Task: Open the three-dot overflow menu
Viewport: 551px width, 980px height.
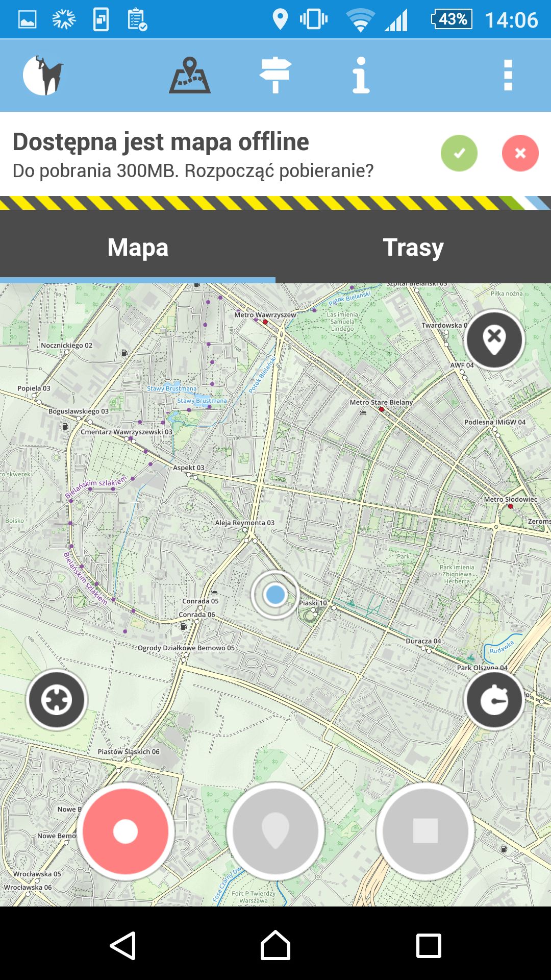Action: pos(508,75)
